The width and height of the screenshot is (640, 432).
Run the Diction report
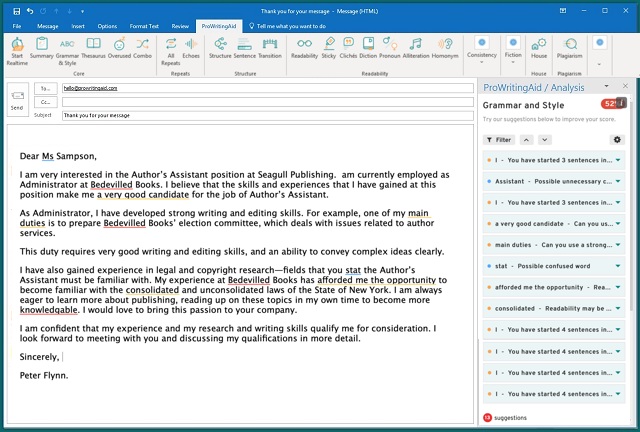tap(368, 48)
